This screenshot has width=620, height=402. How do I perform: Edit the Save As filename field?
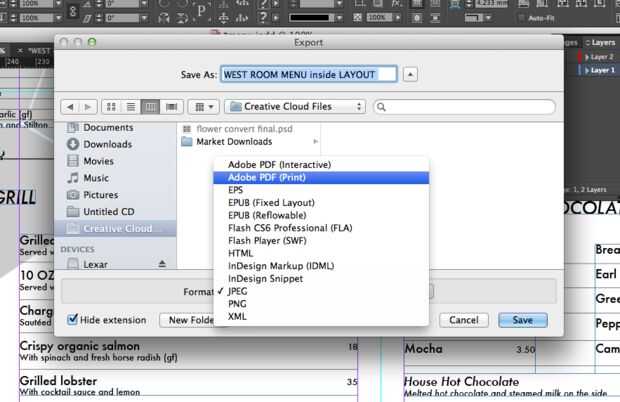pyautogui.click(x=308, y=74)
